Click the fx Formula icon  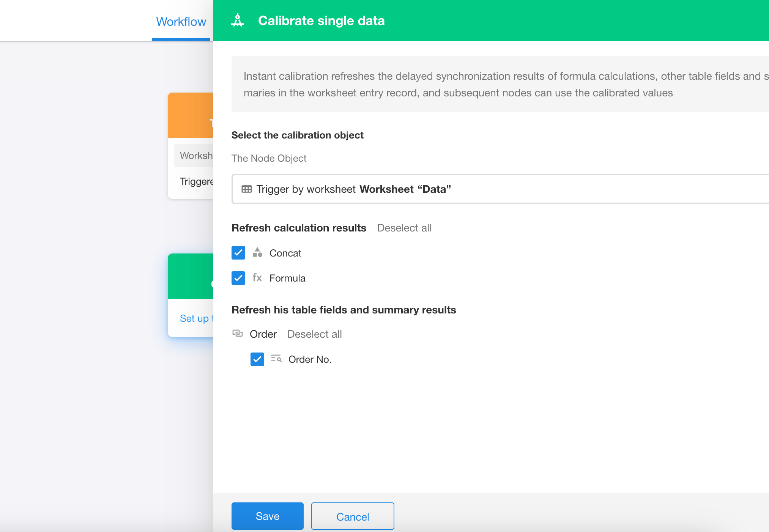pos(257,278)
